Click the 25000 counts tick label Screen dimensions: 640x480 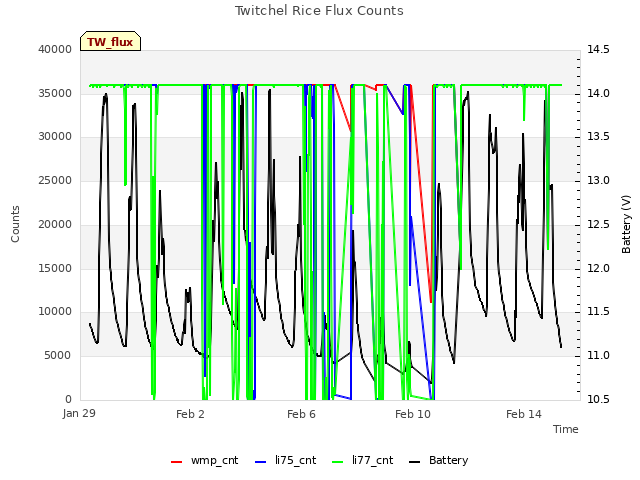(x=55, y=180)
